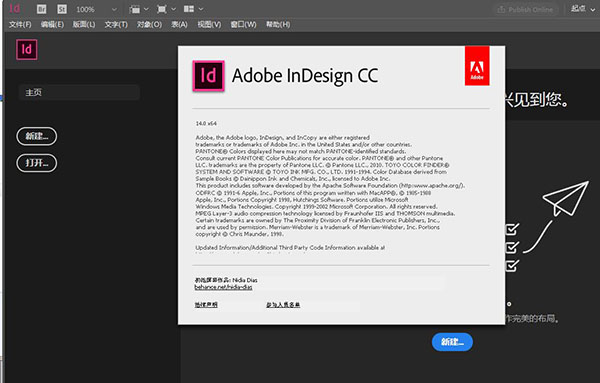Click the 打开... button in sidebar
This screenshot has width=600, height=383.
pyautogui.click(x=37, y=163)
